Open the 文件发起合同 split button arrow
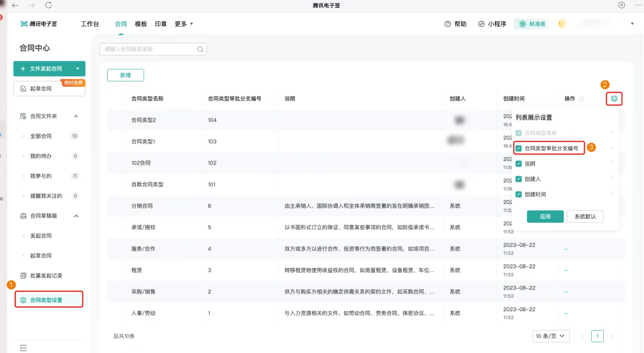This screenshot has width=644, height=353. coord(77,69)
